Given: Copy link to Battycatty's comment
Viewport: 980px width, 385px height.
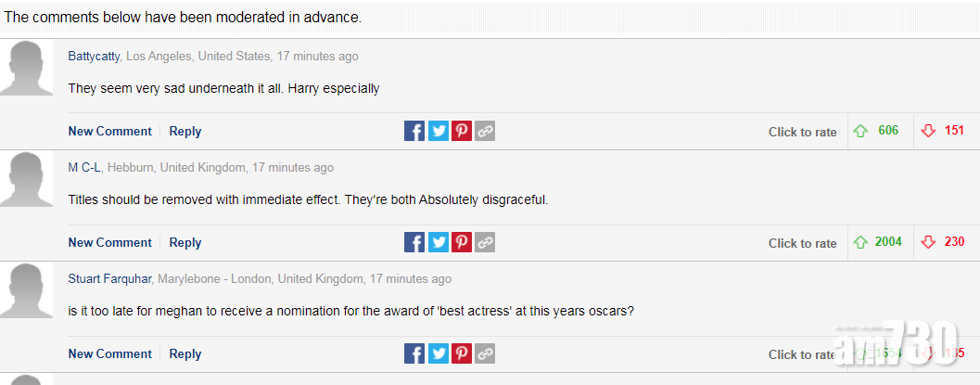Looking at the screenshot, I should click(x=485, y=131).
